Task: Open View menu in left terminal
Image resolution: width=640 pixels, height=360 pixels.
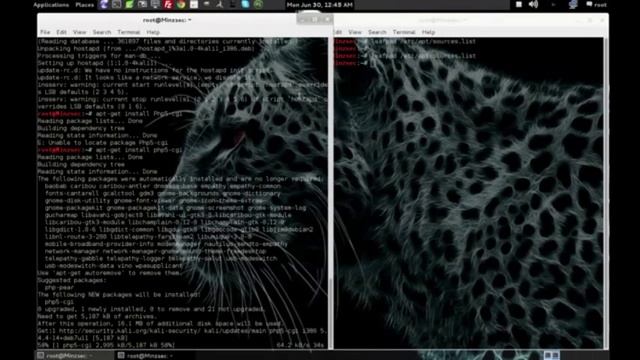Action: click(x=80, y=32)
